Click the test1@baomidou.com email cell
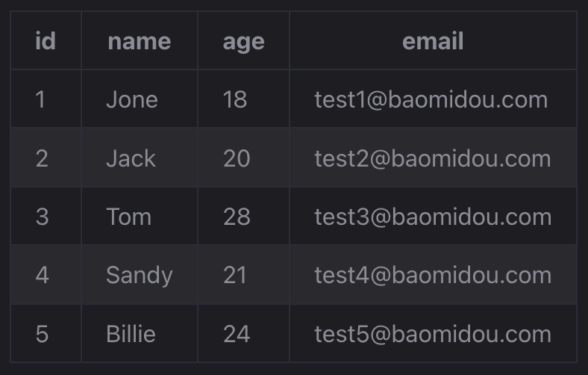The image size is (588, 375). coord(433,99)
